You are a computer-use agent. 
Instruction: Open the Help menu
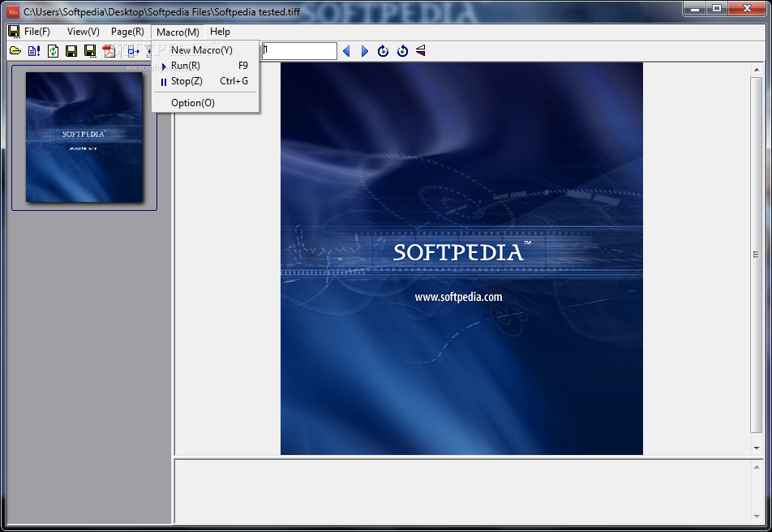(220, 32)
